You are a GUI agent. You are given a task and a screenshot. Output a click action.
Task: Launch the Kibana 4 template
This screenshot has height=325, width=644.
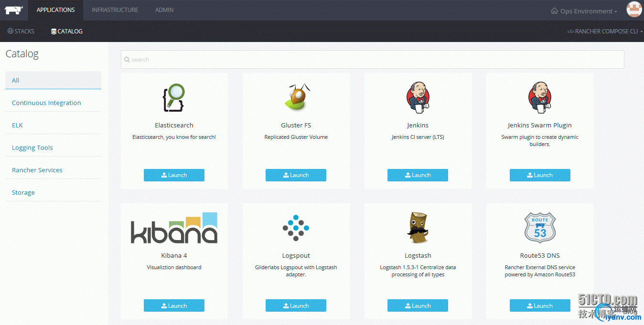click(174, 305)
